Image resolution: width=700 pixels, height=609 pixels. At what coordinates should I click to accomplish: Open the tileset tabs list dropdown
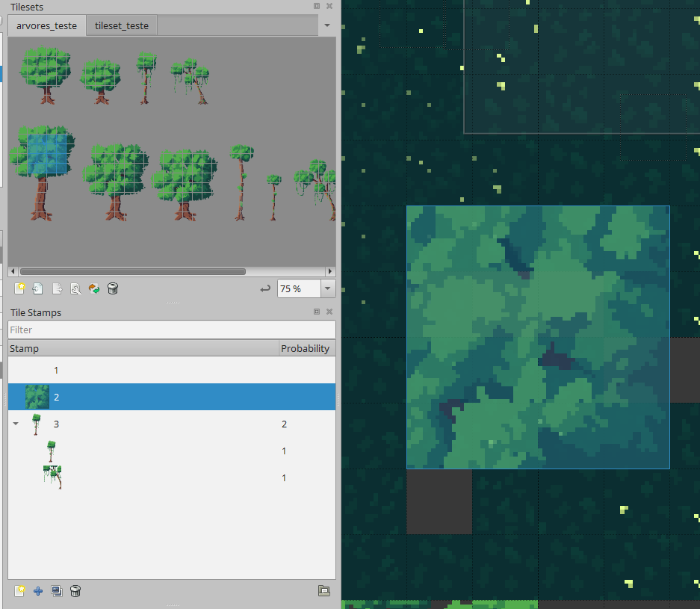(327, 25)
